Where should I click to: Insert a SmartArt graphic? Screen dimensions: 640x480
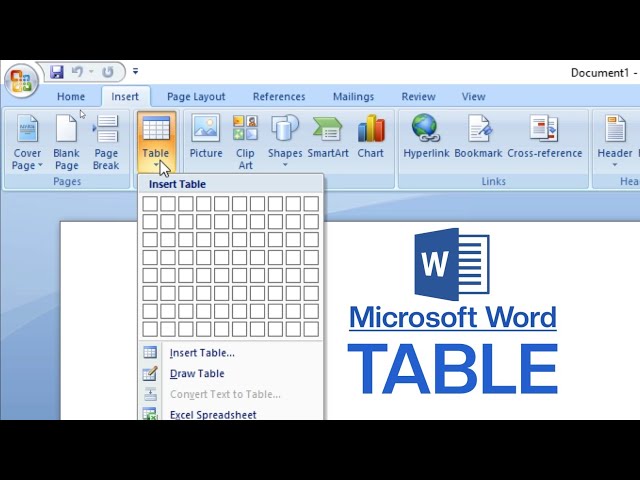pos(328,137)
